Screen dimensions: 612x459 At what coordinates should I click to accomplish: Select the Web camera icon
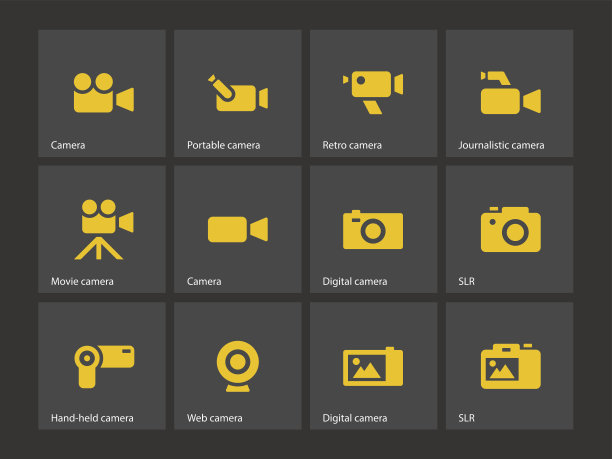pos(238,366)
